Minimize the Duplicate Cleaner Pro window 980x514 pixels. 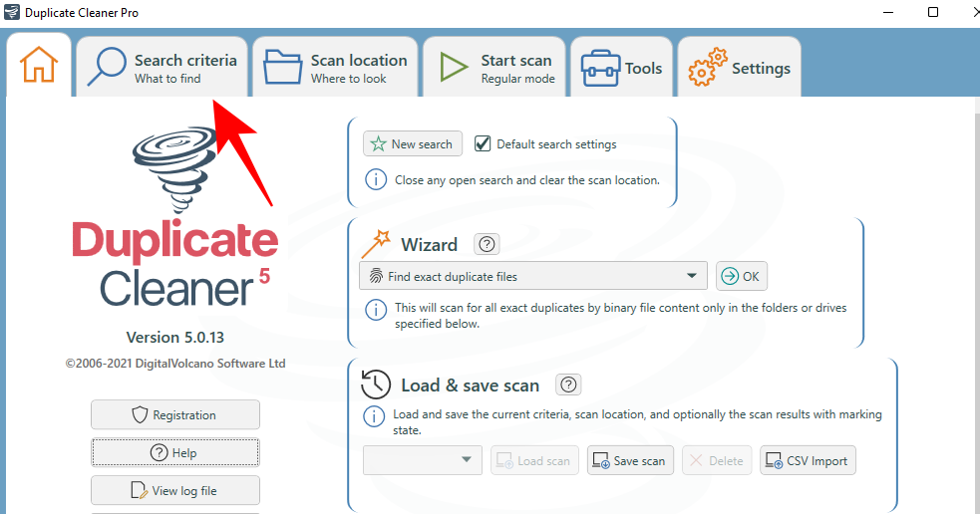coord(888,13)
